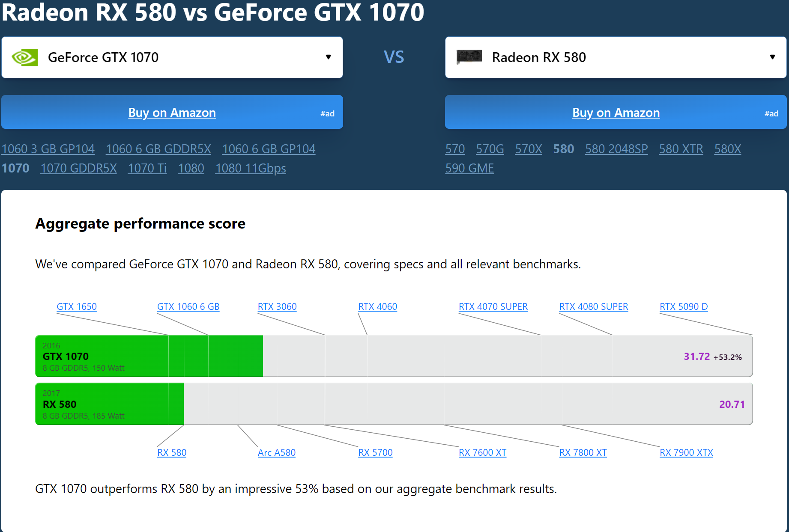Click the page title Radeon RX 580 vs GeForce GTX 1070
The height and width of the screenshot is (532, 789).
click(213, 12)
